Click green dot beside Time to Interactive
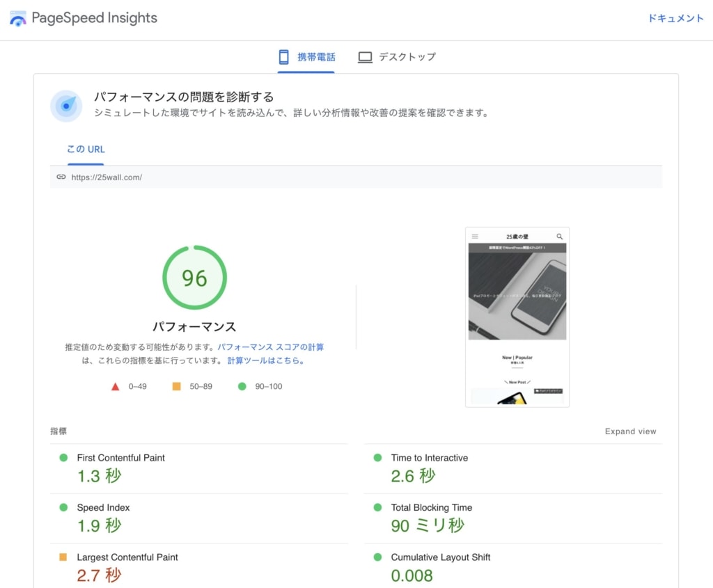The width and height of the screenshot is (713, 588). click(377, 458)
